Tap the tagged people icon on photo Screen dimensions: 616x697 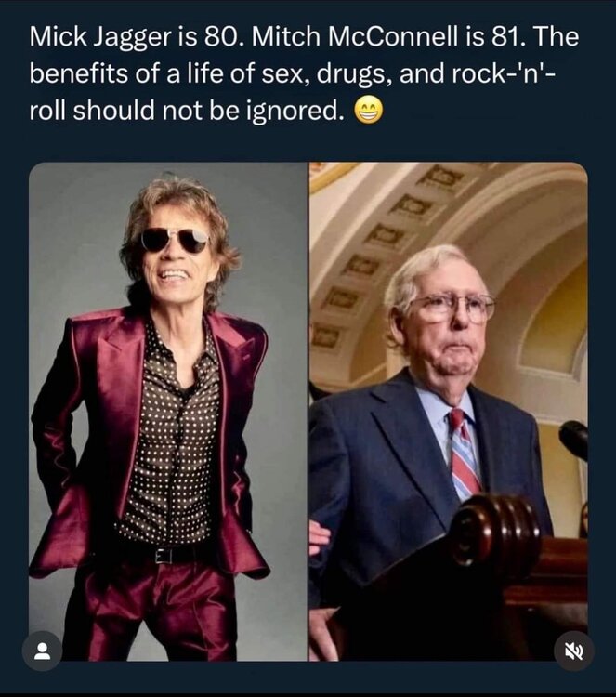point(42,651)
